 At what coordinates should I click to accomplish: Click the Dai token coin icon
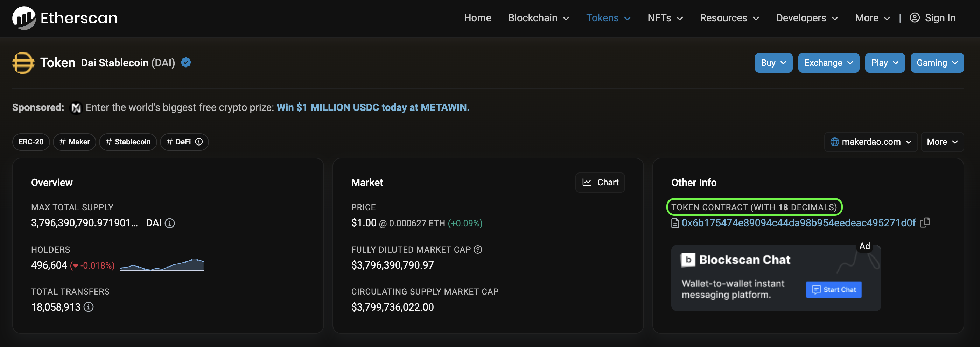tap(23, 63)
